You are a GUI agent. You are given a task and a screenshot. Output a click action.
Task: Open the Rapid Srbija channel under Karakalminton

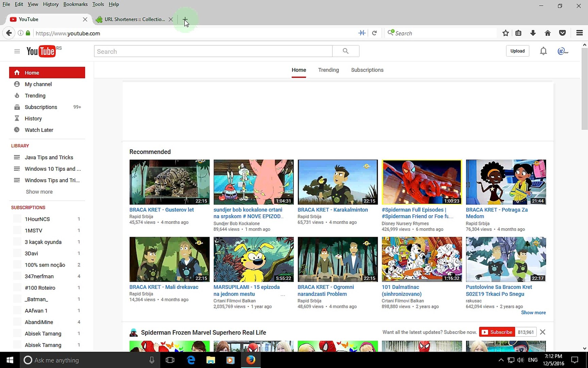309,216
